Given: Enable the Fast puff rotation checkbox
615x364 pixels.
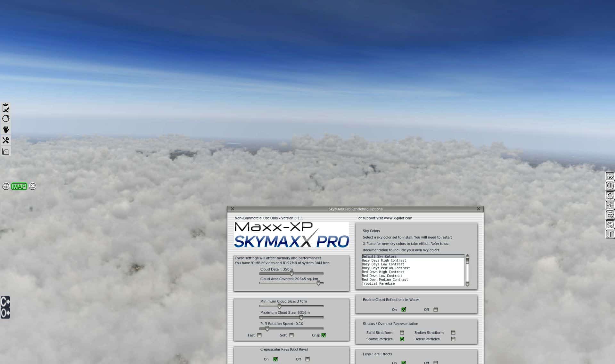Looking at the screenshot, I should pos(259,335).
